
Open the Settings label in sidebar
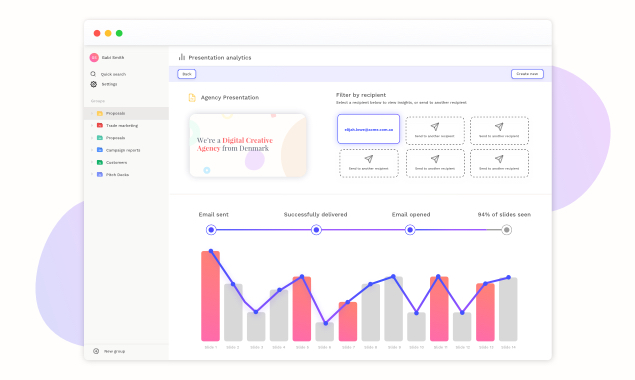tap(109, 84)
